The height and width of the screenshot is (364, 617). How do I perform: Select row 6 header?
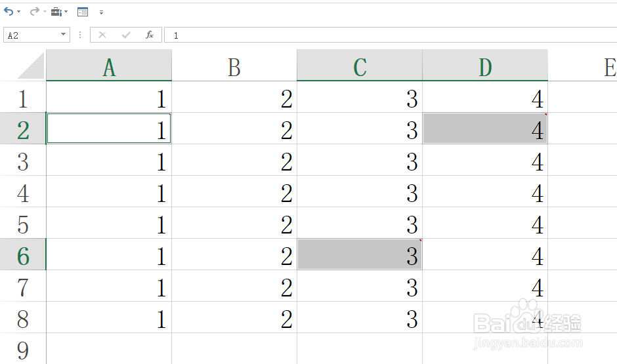23,255
